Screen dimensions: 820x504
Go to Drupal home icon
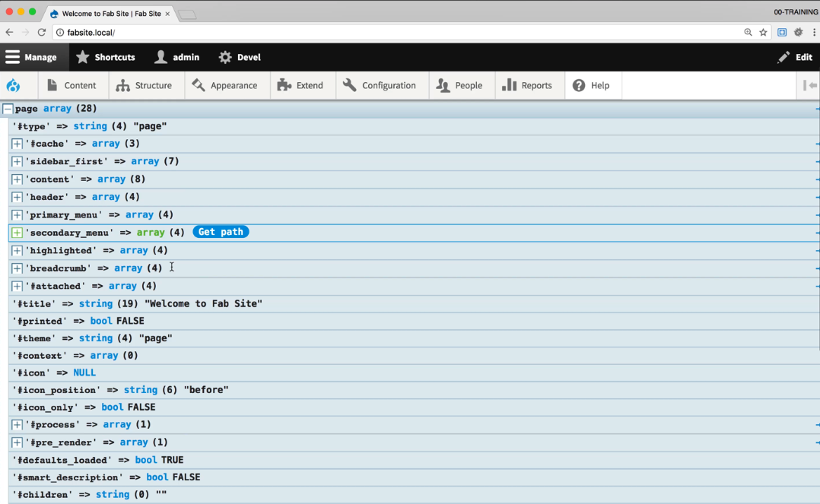[x=13, y=85]
